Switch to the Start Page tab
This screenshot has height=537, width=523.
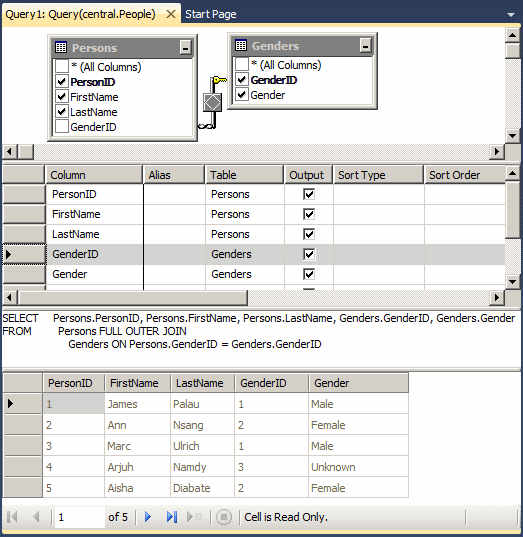tap(210, 14)
